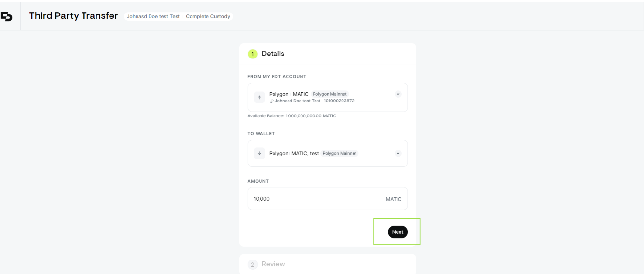This screenshot has width=644, height=274.
Task: Click the step 1 green circle indicator
Action: click(x=253, y=54)
